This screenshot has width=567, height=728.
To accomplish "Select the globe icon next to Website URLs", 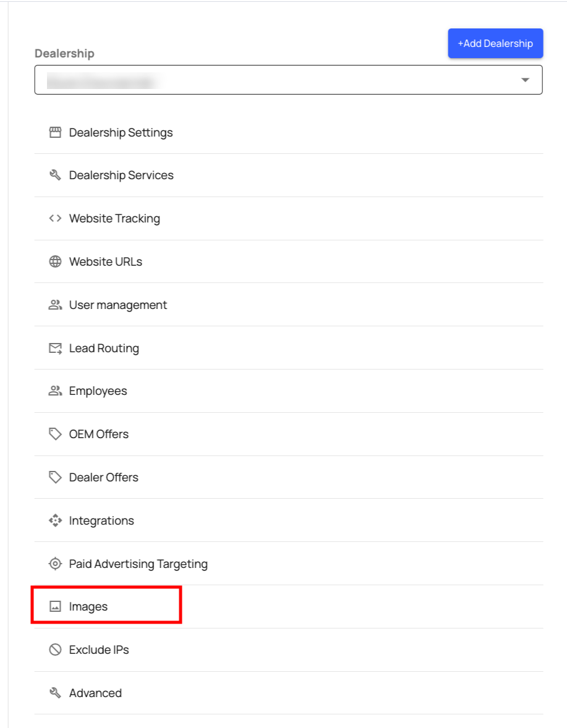I will [x=55, y=261].
